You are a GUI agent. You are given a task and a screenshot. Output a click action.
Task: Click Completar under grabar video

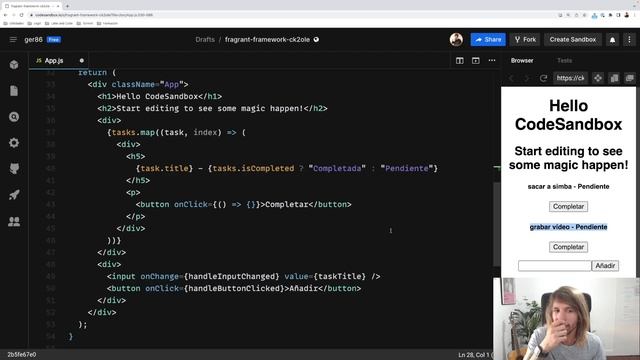click(568, 247)
